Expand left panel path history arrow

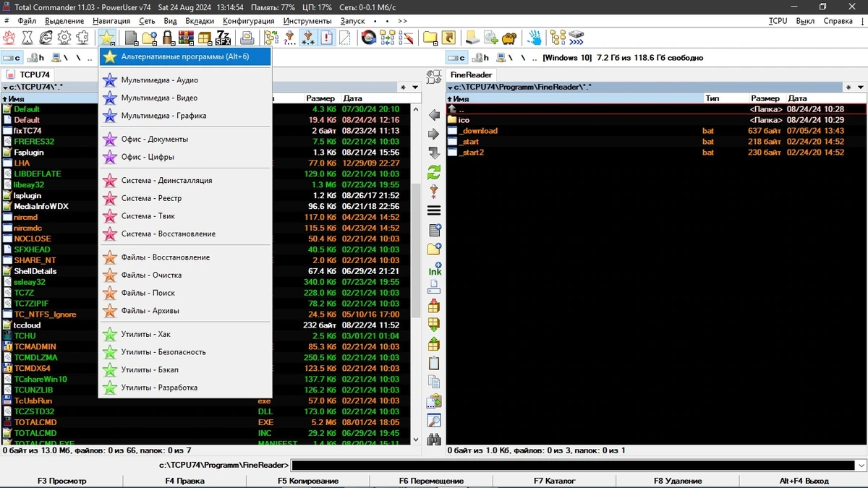(415, 87)
